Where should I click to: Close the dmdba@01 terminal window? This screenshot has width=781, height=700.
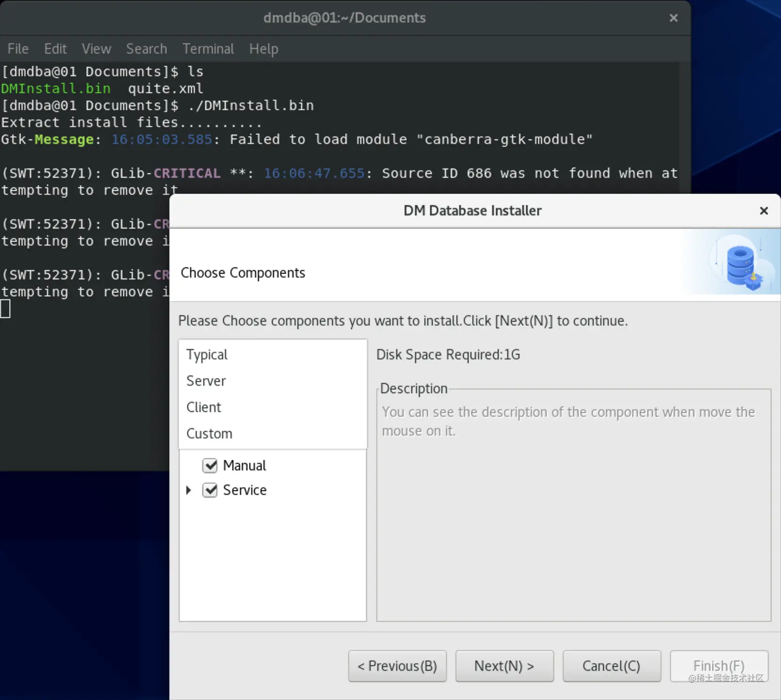tap(674, 18)
